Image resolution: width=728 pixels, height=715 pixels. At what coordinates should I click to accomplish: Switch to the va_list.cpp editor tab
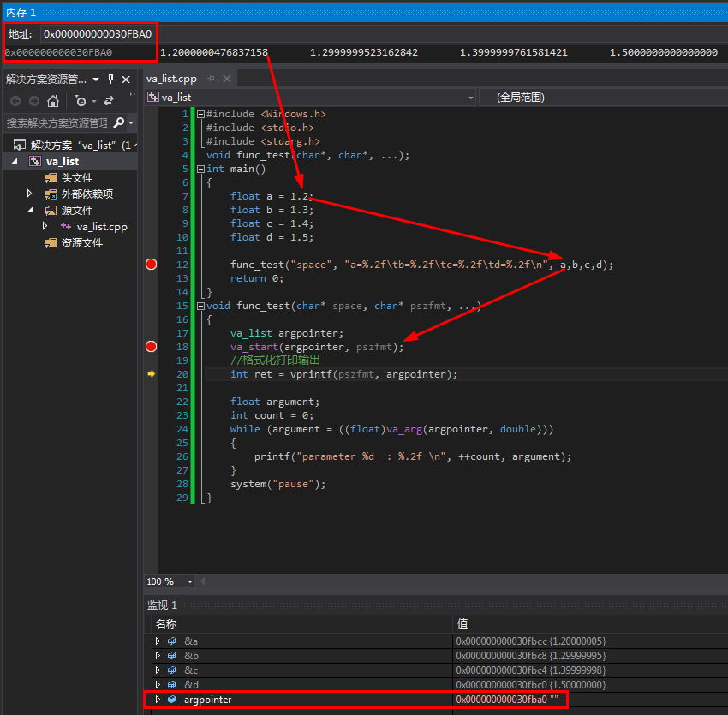171,79
